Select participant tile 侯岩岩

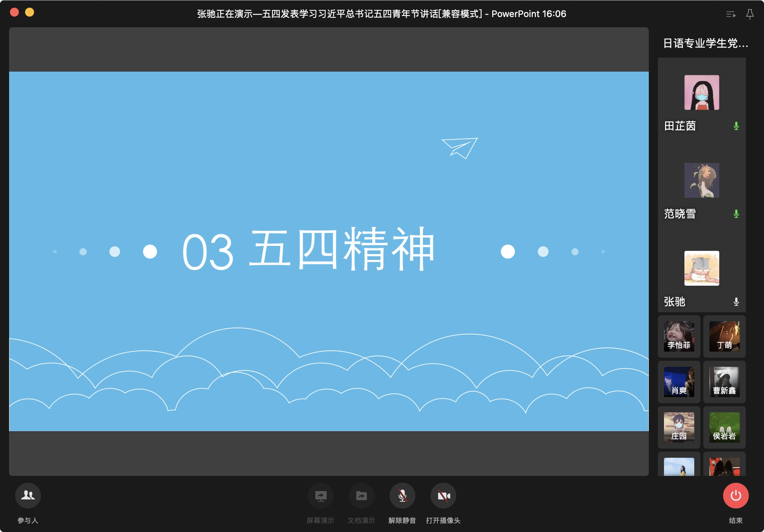(724, 427)
